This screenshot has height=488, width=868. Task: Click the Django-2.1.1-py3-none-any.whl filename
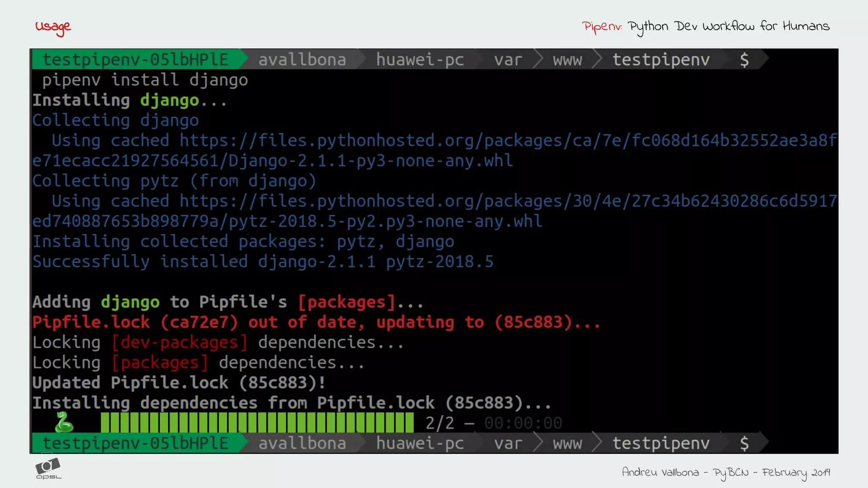pos(371,161)
